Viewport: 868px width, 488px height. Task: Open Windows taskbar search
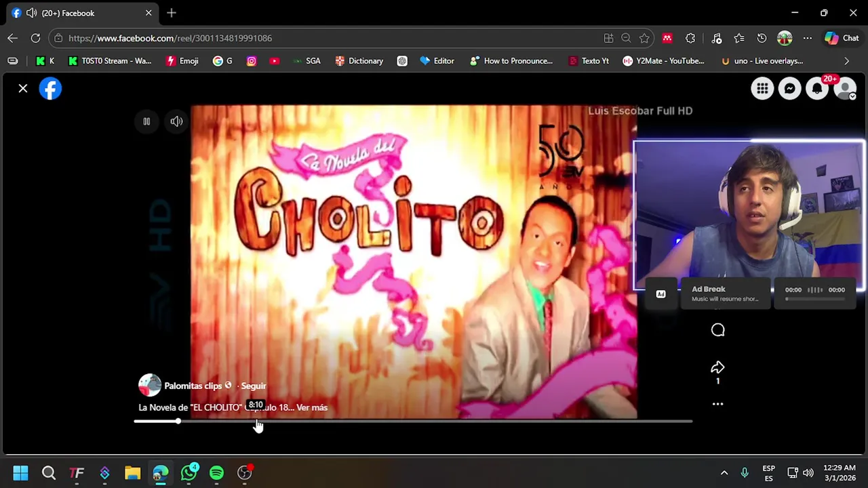tap(49, 472)
